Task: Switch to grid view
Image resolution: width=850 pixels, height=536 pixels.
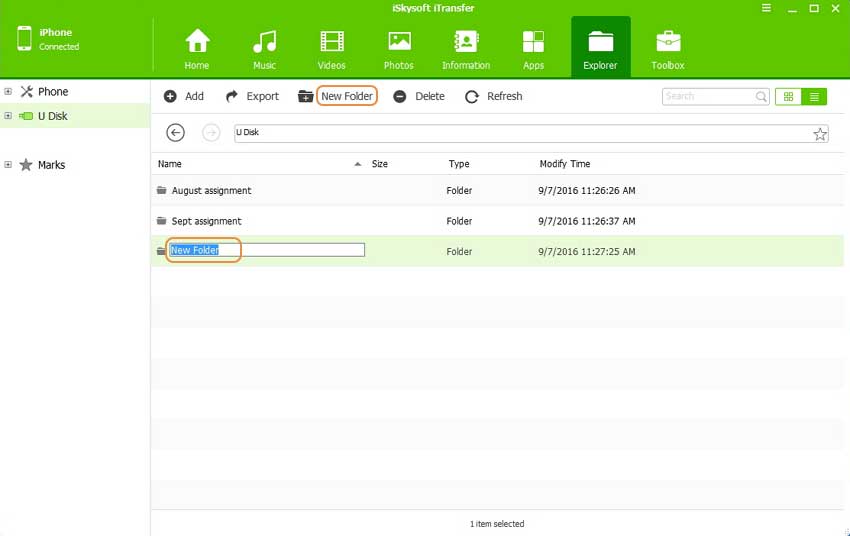Action: (x=788, y=96)
